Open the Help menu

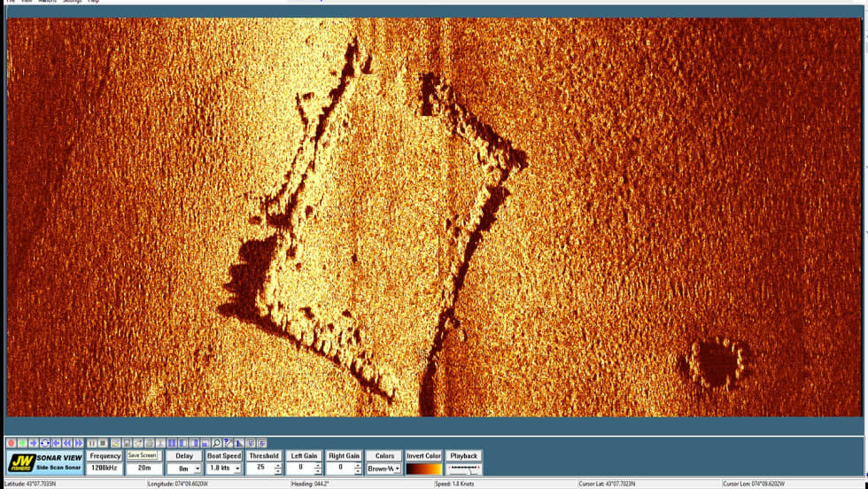coord(93,2)
